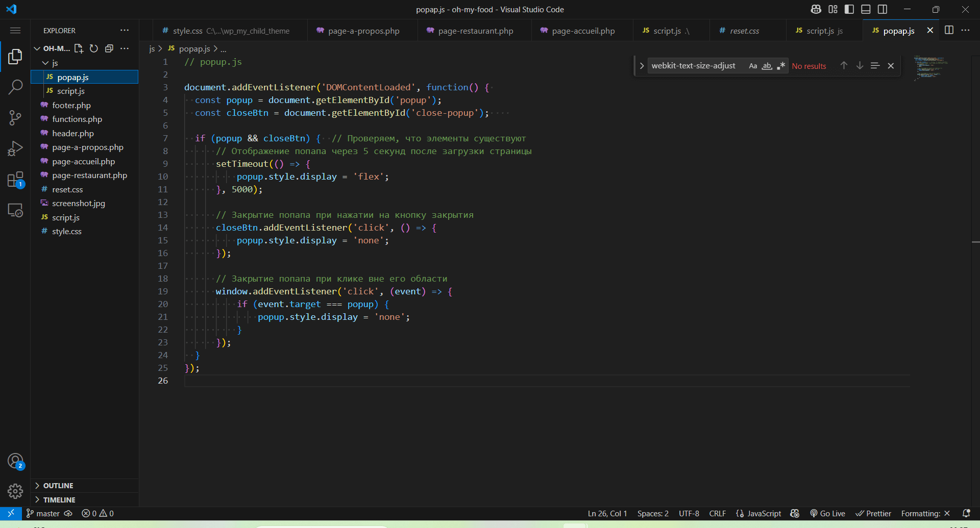
Task: Switch to page-restaurant.php tab
Action: tap(475, 31)
